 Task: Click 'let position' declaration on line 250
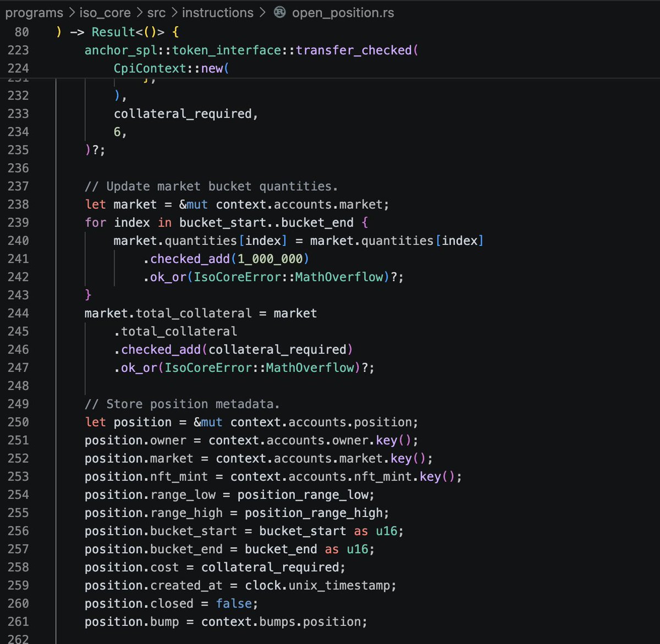128,422
